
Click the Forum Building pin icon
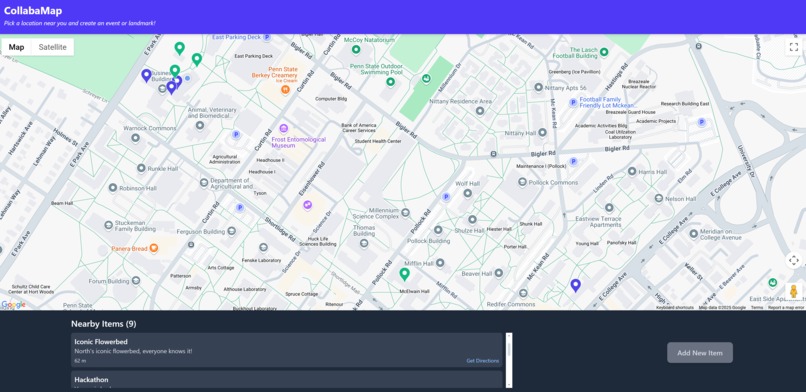point(136,281)
